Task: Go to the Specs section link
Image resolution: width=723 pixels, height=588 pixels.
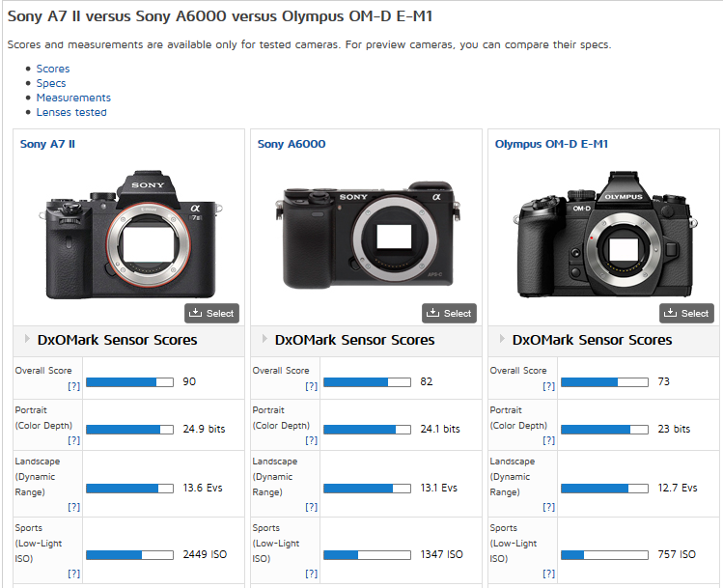Action: [51, 83]
